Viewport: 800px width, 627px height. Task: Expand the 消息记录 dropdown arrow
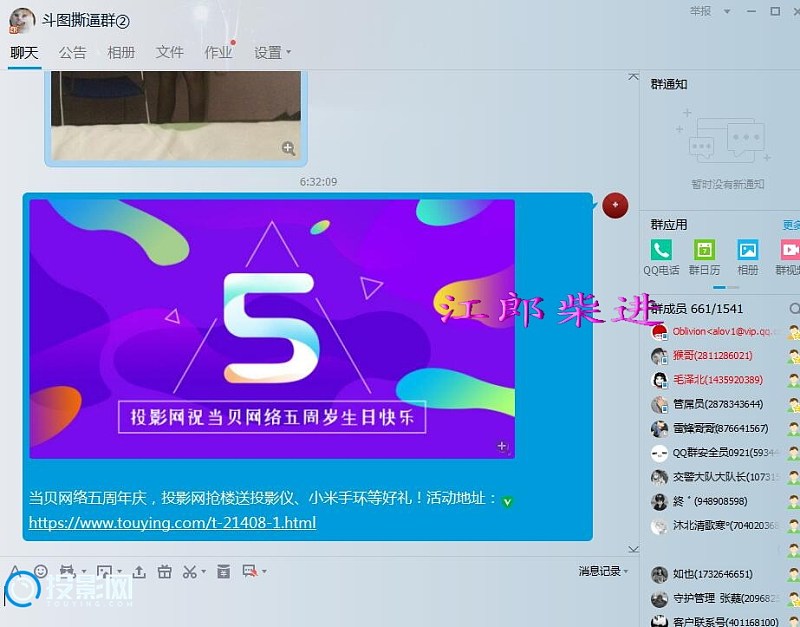[x=626, y=572]
